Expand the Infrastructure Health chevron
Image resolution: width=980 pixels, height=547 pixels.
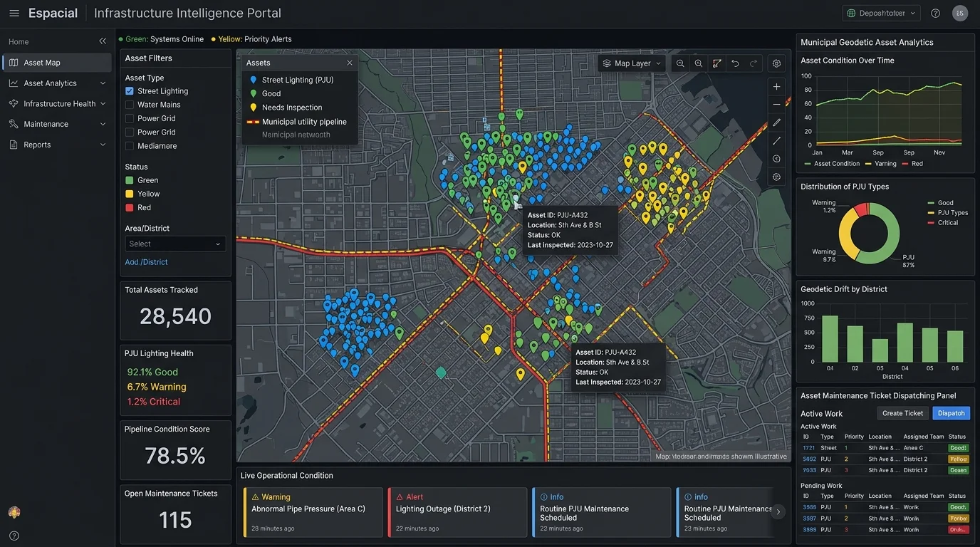pos(103,104)
